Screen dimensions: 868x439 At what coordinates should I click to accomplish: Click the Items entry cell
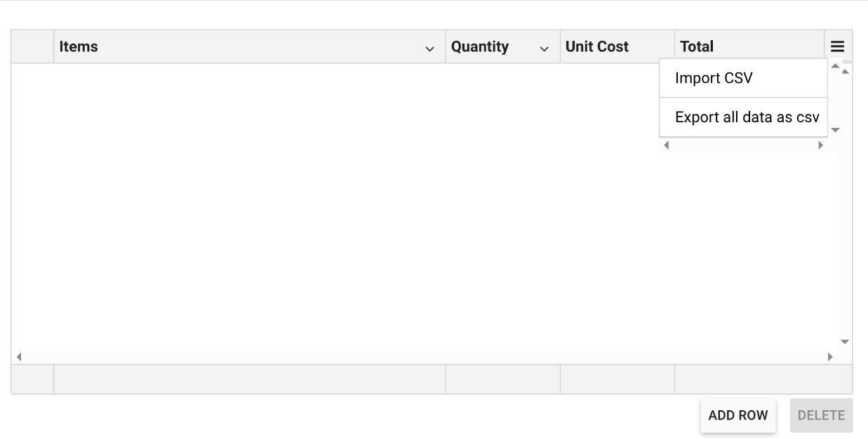pos(249,378)
